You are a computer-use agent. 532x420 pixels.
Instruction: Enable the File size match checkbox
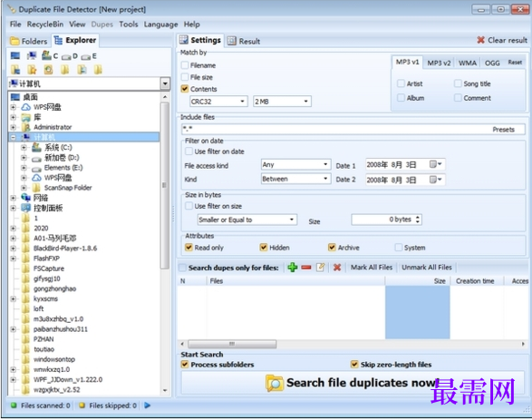[185, 77]
